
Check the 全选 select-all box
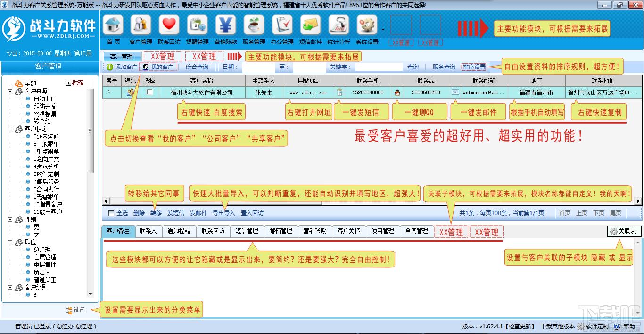[111, 213]
